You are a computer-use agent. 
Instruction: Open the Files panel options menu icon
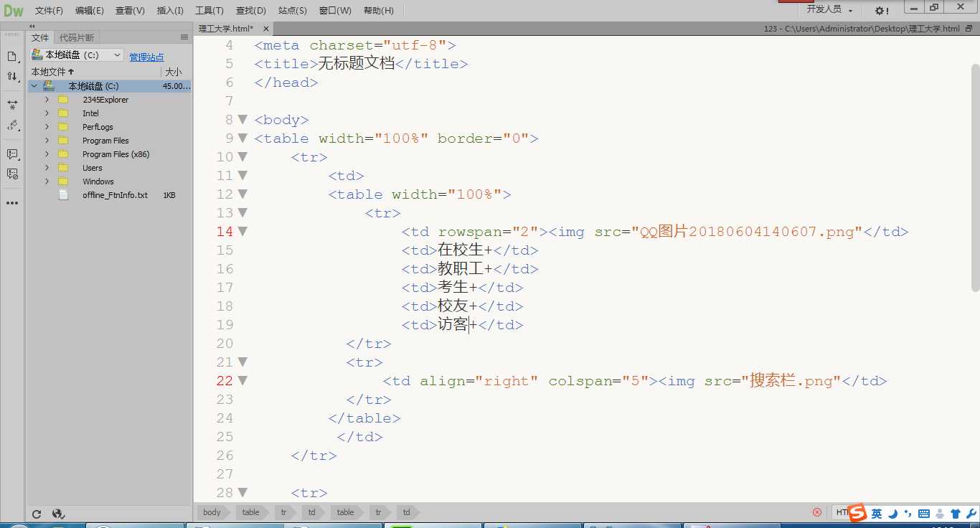coord(184,37)
